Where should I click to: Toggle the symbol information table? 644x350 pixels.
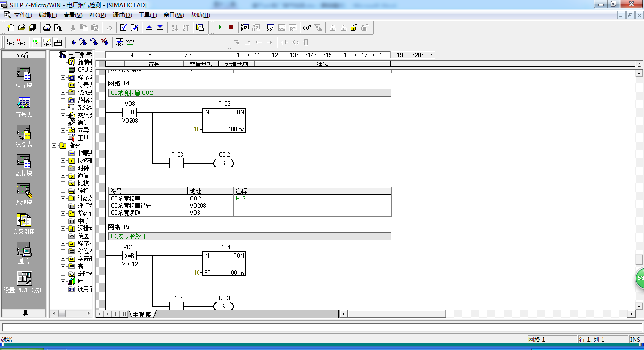point(58,42)
